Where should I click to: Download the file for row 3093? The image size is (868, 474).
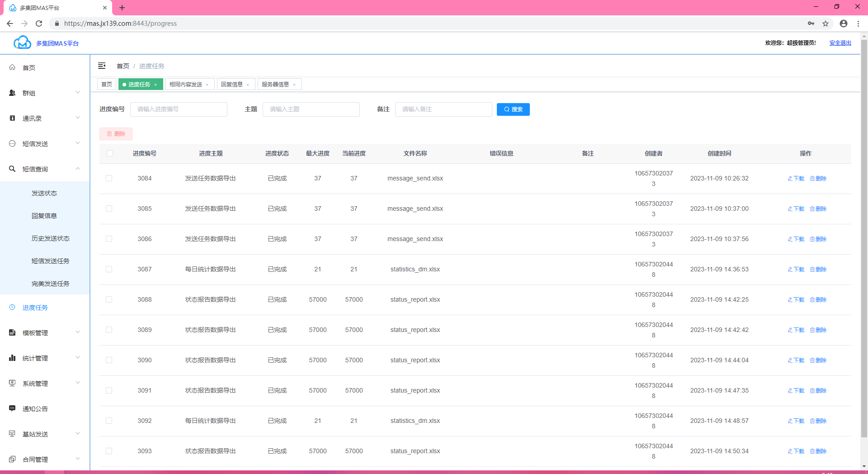pos(796,451)
